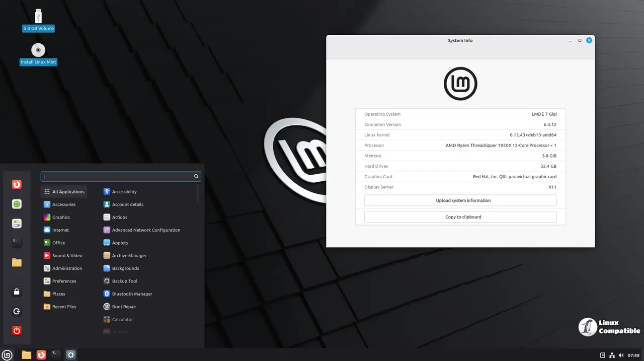
Task: Click the Copy to clipboard button
Action: [x=460, y=217]
